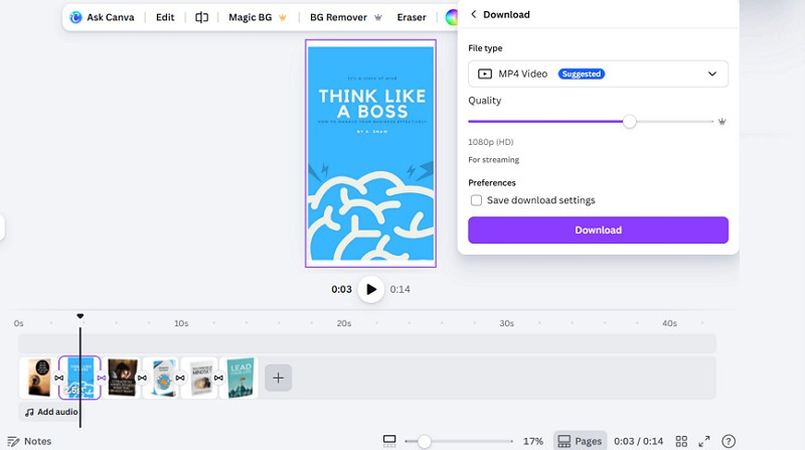Image resolution: width=805 pixels, height=450 pixels.
Task: Click the Edit toolbar button
Action: [165, 17]
